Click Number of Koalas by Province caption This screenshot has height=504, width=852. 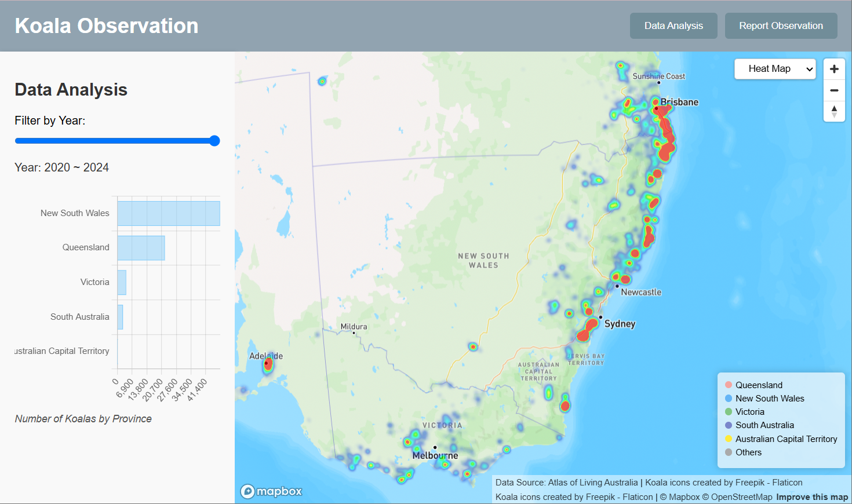click(x=83, y=419)
